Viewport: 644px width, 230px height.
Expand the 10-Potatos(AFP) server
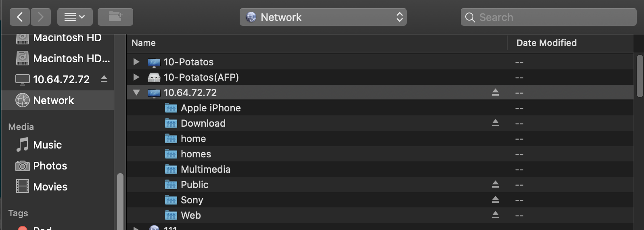136,77
